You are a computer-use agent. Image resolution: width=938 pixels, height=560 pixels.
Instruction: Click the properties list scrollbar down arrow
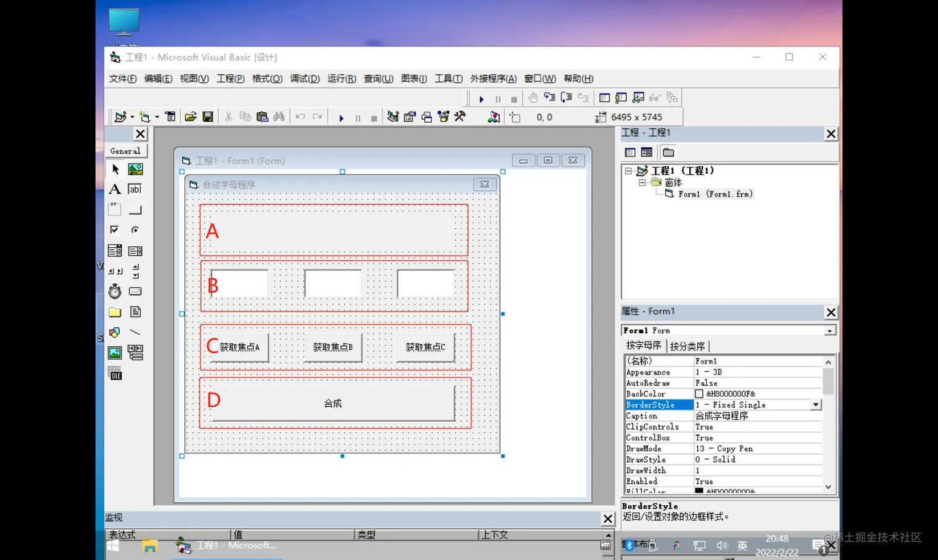(828, 487)
